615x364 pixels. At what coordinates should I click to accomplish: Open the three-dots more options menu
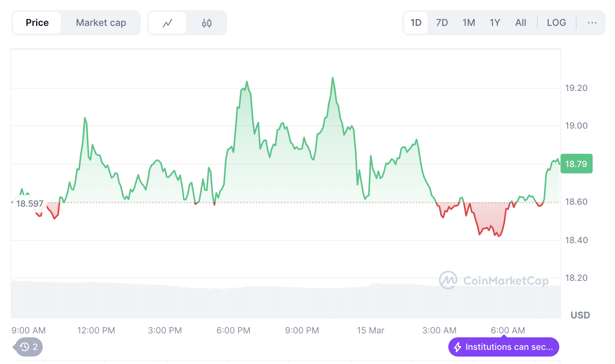pos(592,23)
